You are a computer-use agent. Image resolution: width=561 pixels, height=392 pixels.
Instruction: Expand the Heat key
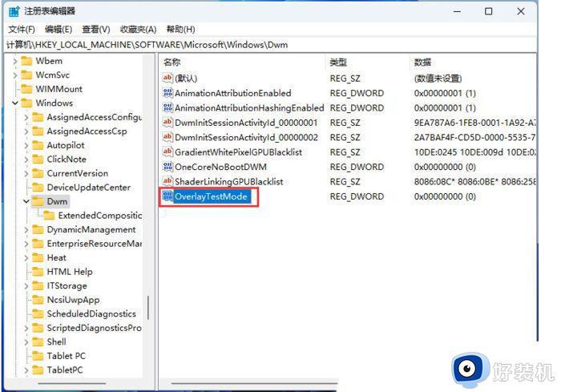26,258
